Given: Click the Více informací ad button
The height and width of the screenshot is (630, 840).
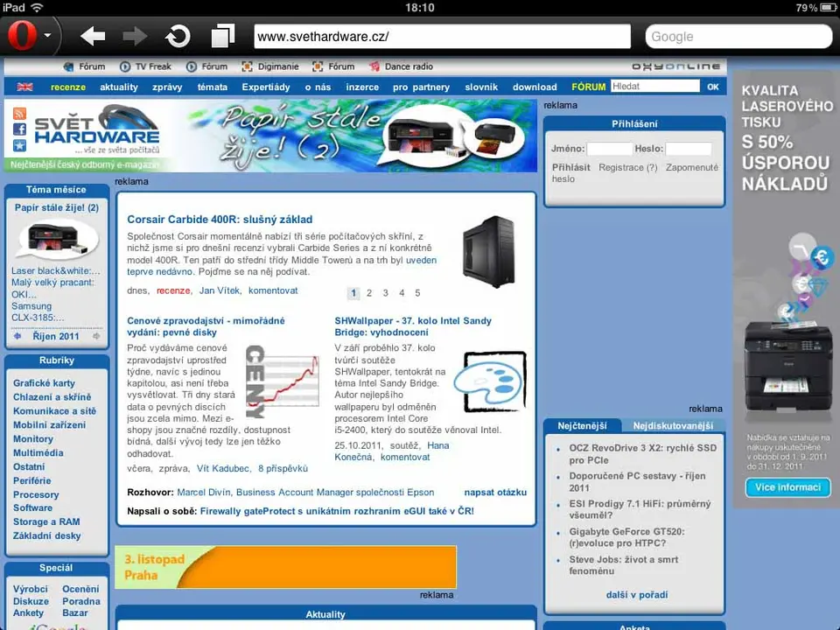Looking at the screenshot, I should 787,487.
